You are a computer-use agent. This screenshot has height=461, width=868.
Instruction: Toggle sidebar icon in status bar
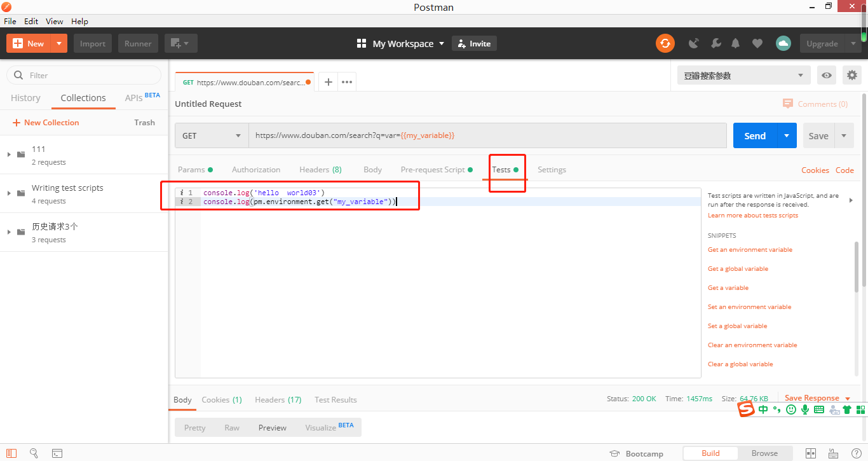click(11, 453)
